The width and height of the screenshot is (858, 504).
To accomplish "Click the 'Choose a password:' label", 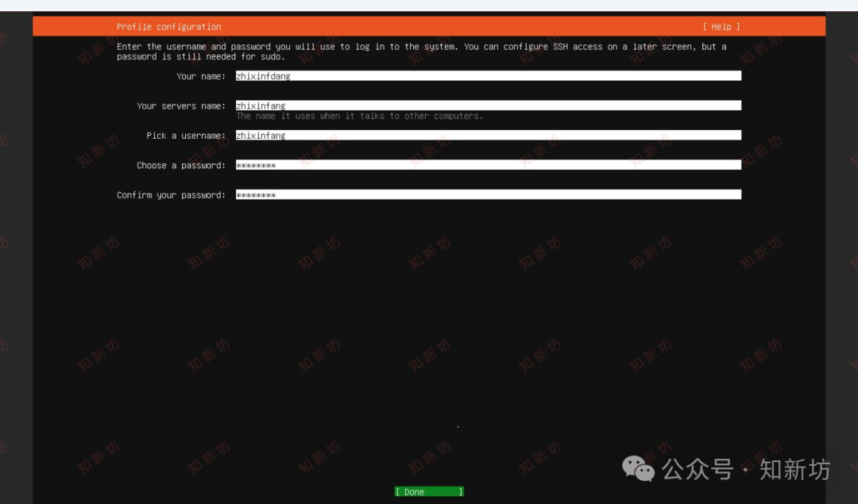I will 181,165.
